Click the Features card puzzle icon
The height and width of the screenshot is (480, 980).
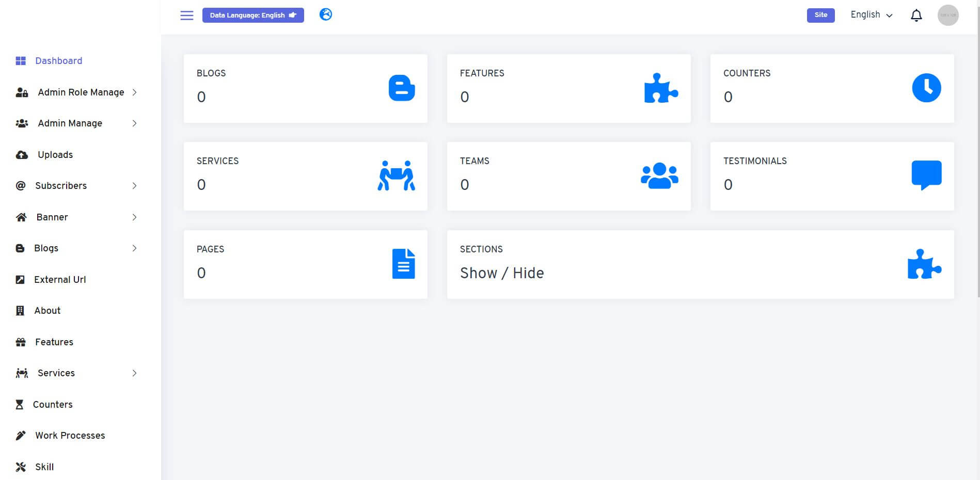(x=661, y=88)
